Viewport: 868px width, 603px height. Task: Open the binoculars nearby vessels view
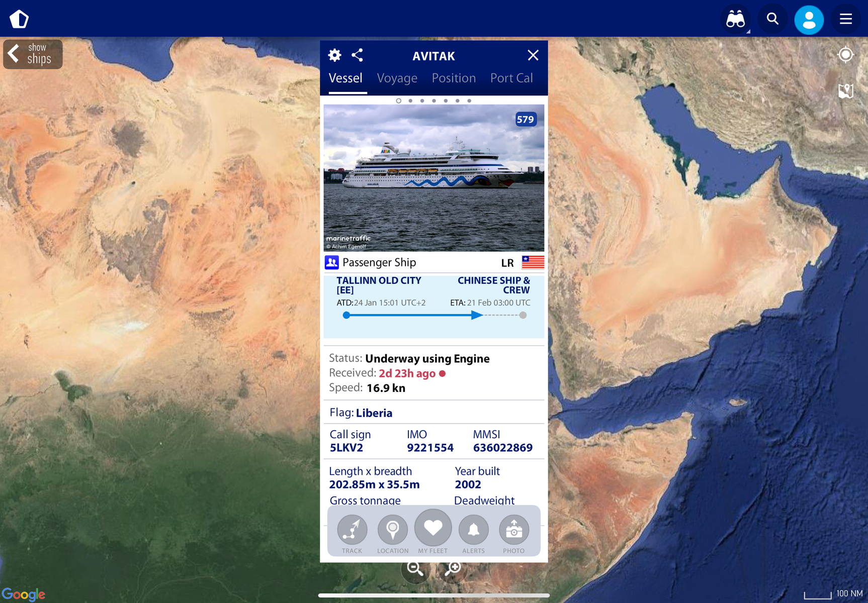click(x=735, y=20)
